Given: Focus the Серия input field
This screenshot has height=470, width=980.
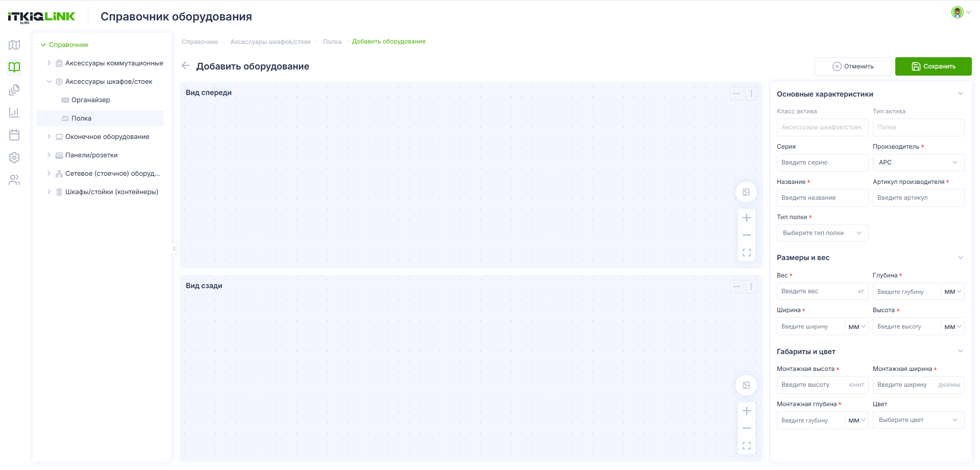Looking at the screenshot, I should (x=822, y=162).
